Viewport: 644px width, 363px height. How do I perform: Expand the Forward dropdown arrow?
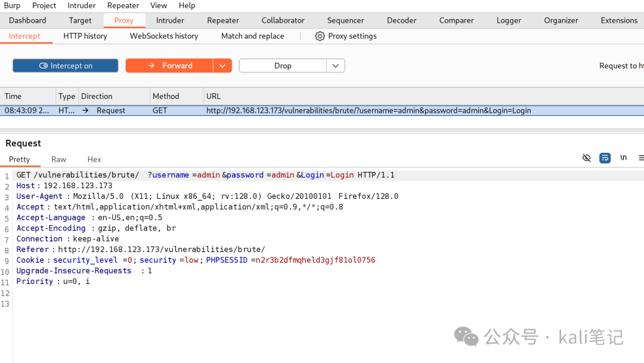tap(222, 66)
